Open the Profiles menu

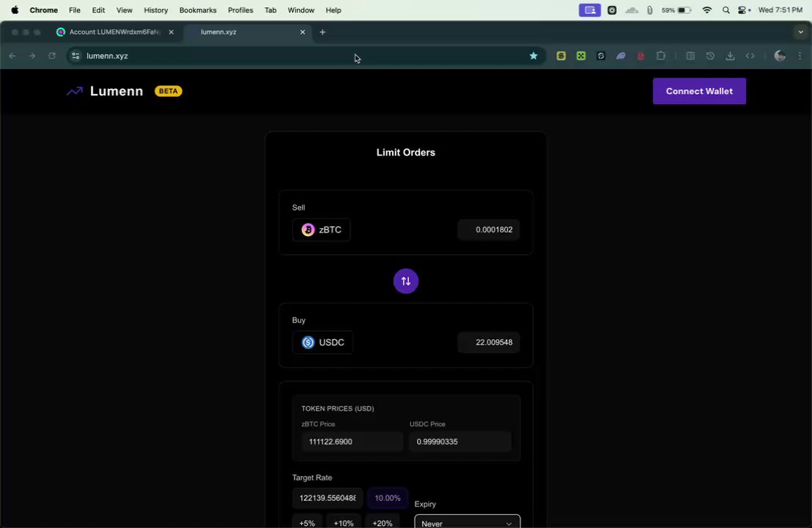coord(240,10)
